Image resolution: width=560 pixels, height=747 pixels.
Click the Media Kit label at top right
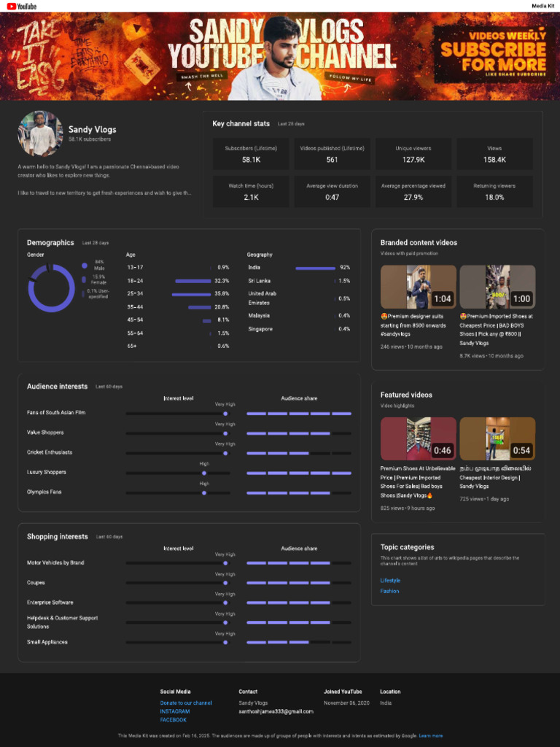tap(542, 6)
